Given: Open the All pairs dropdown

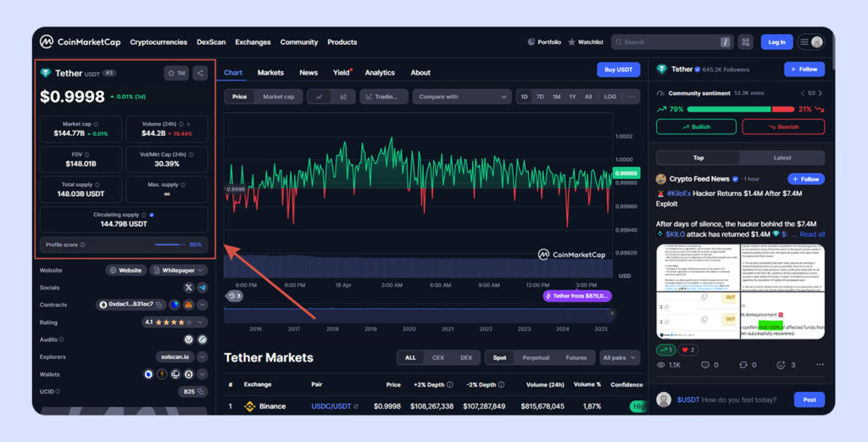Looking at the screenshot, I should tap(620, 358).
